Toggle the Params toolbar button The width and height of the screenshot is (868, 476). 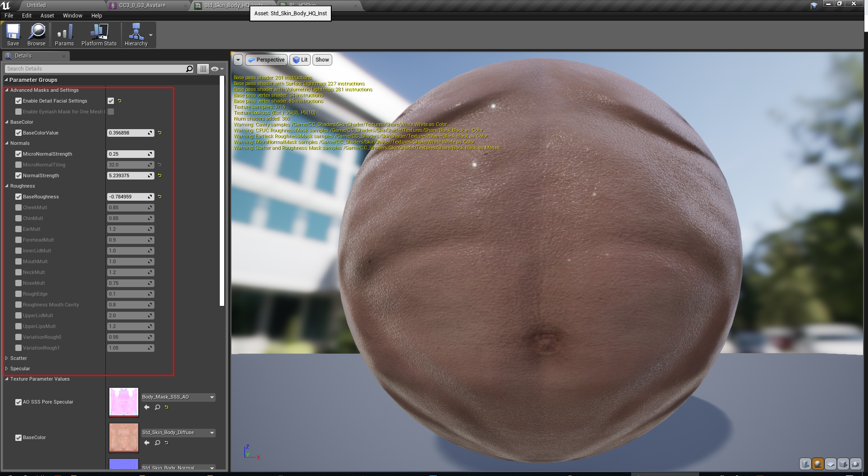coord(64,35)
